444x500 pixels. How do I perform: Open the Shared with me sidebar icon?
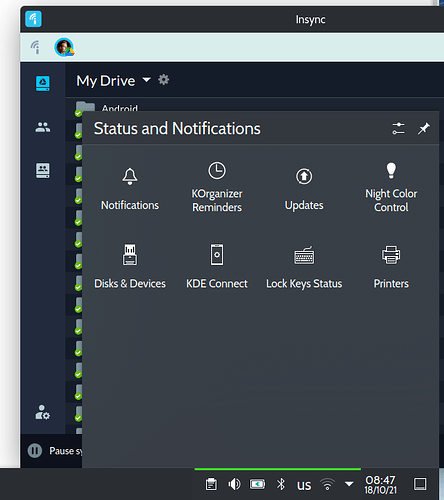[43, 127]
